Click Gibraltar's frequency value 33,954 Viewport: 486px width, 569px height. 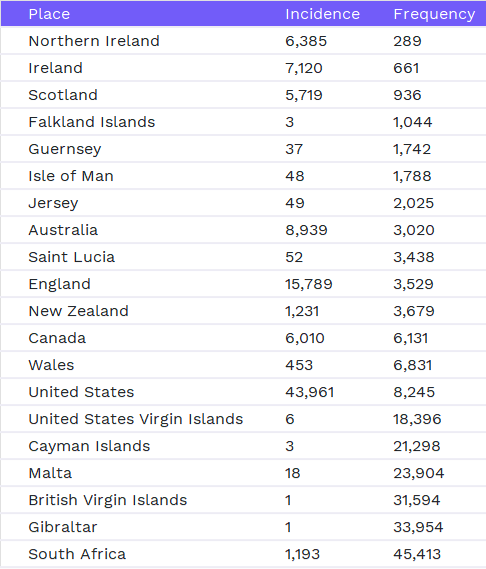[418, 527]
